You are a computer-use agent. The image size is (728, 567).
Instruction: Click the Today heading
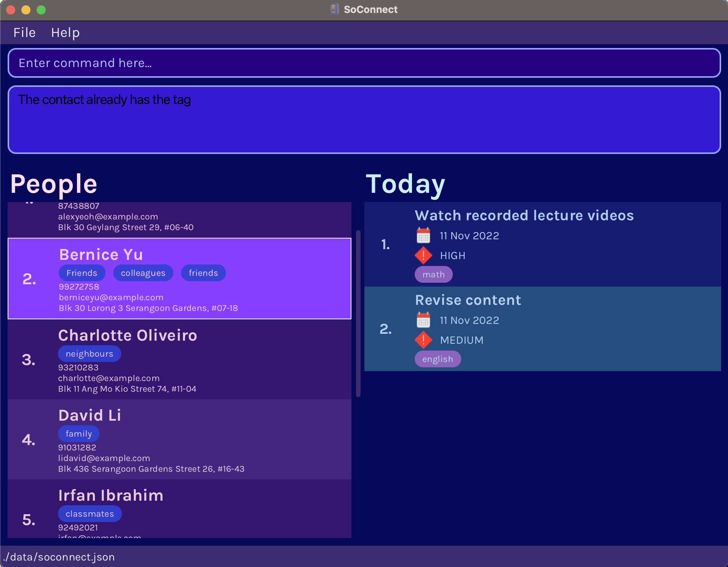[x=406, y=184]
